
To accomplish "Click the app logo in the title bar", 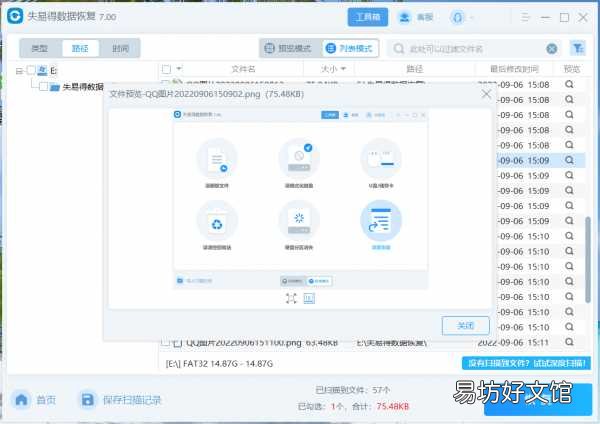I will pos(15,16).
